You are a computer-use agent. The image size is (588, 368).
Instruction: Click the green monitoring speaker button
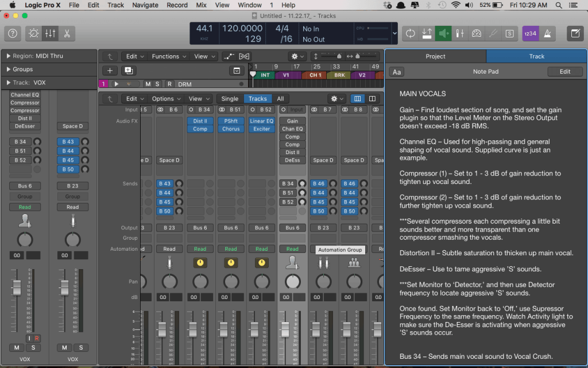pyautogui.click(x=443, y=33)
